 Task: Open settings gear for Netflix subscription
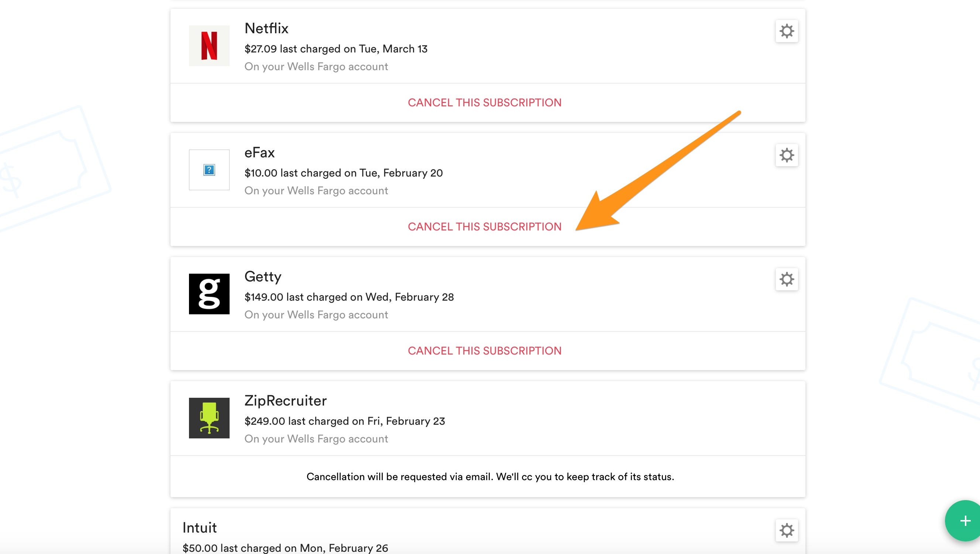pyautogui.click(x=787, y=31)
